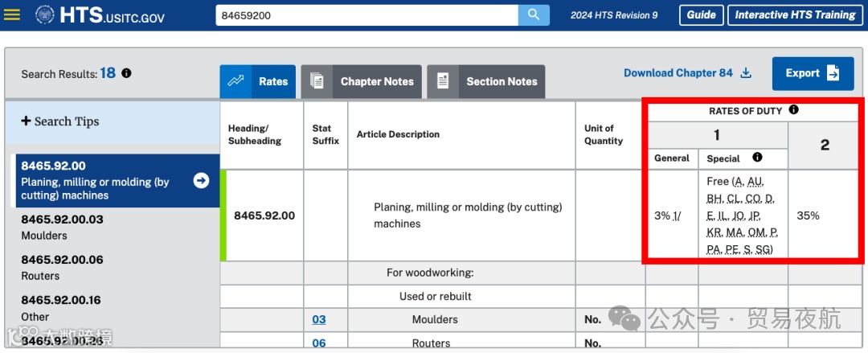Click the Rates of Duty info icon
868x353 pixels.
coord(794,110)
